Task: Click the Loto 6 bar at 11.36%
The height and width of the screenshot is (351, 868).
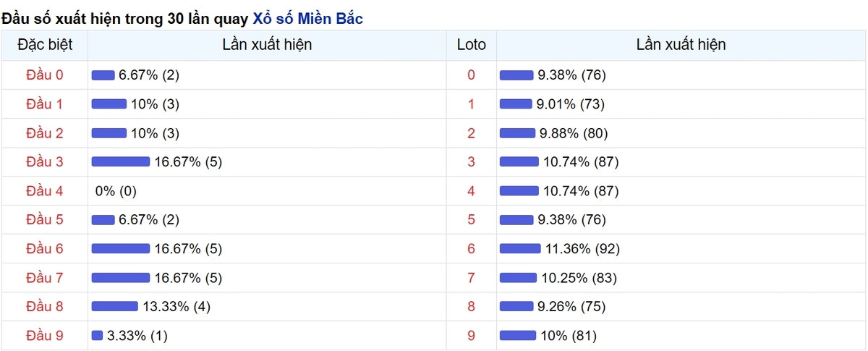Action: pos(520,249)
